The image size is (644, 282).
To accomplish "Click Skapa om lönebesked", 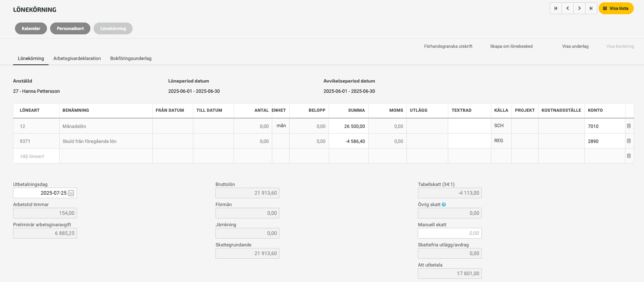I will pyautogui.click(x=511, y=46).
